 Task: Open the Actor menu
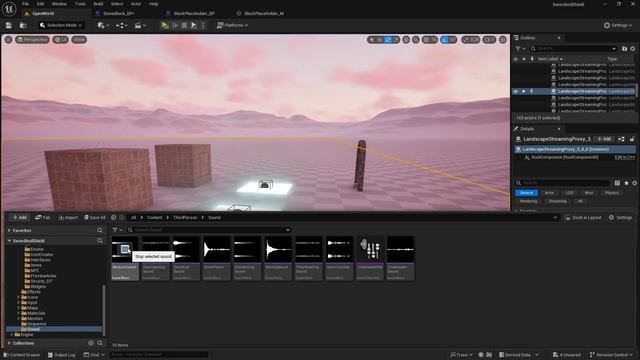click(x=136, y=4)
